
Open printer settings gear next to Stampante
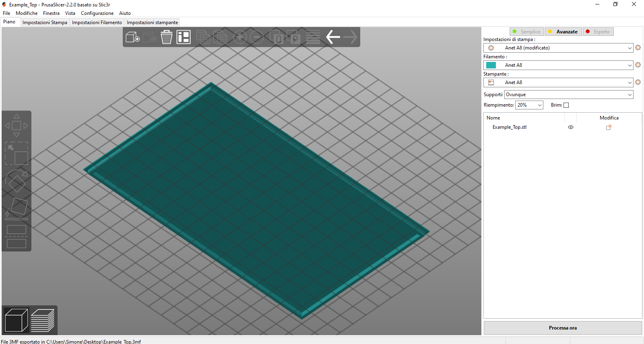[638, 82]
